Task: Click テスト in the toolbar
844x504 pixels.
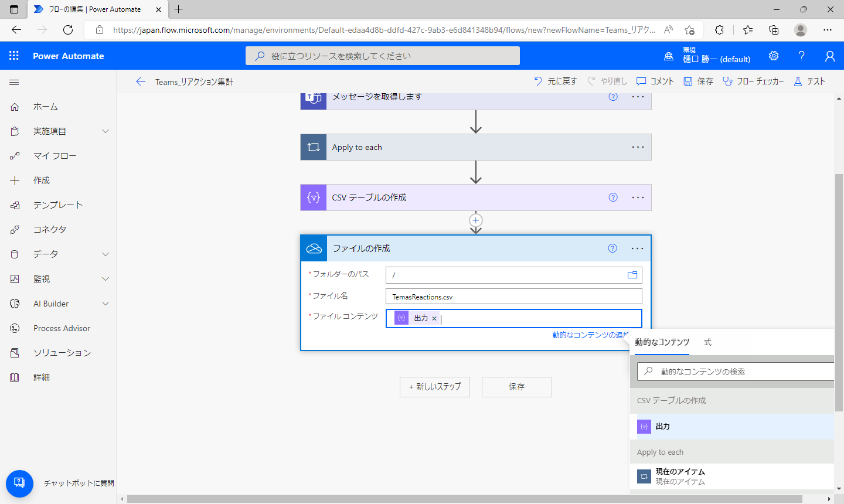Action: click(x=809, y=81)
